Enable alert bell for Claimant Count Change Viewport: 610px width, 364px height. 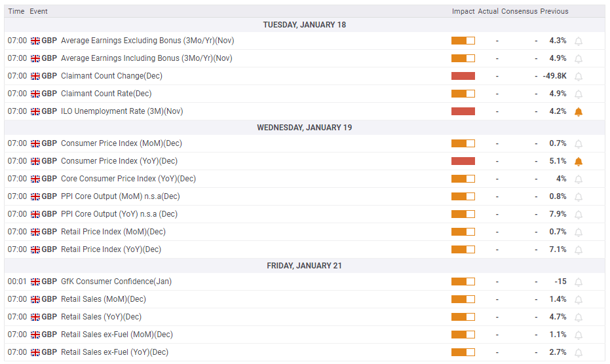click(x=578, y=77)
